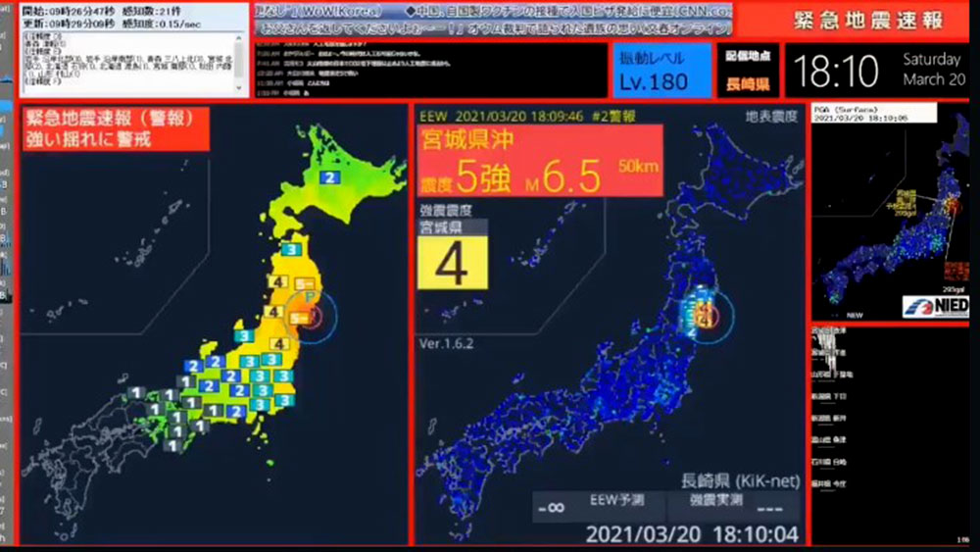Select the yellow Miyagi intensity 4 box
This screenshot has width=980, height=552.
(453, 261)
